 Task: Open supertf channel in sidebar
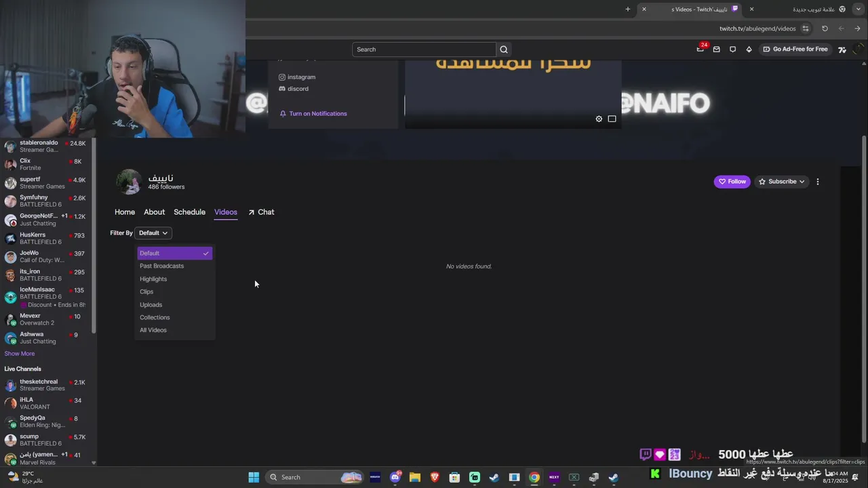tap(46, 183)
